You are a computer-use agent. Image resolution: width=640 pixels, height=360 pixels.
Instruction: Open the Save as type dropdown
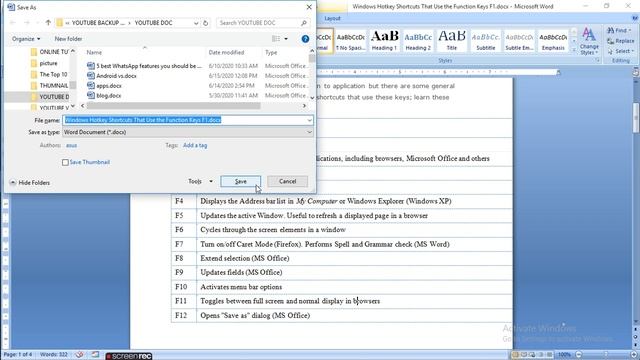[x=309, y=132]
